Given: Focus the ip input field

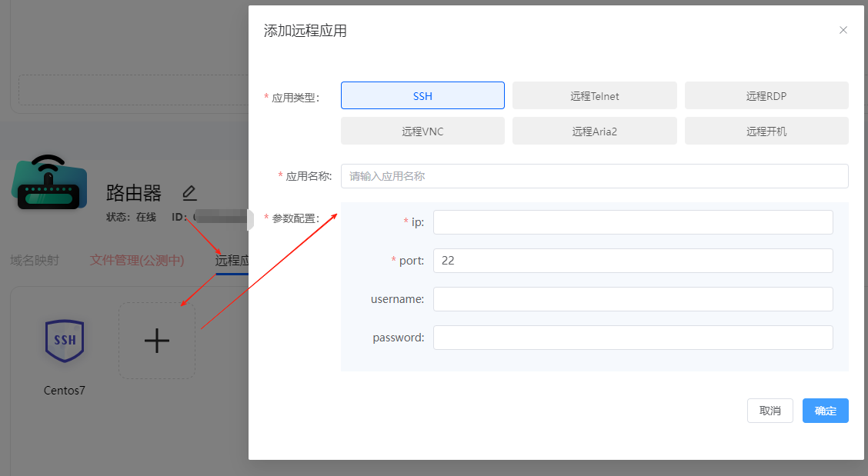Looking at the screenshot, I should 633,222.
